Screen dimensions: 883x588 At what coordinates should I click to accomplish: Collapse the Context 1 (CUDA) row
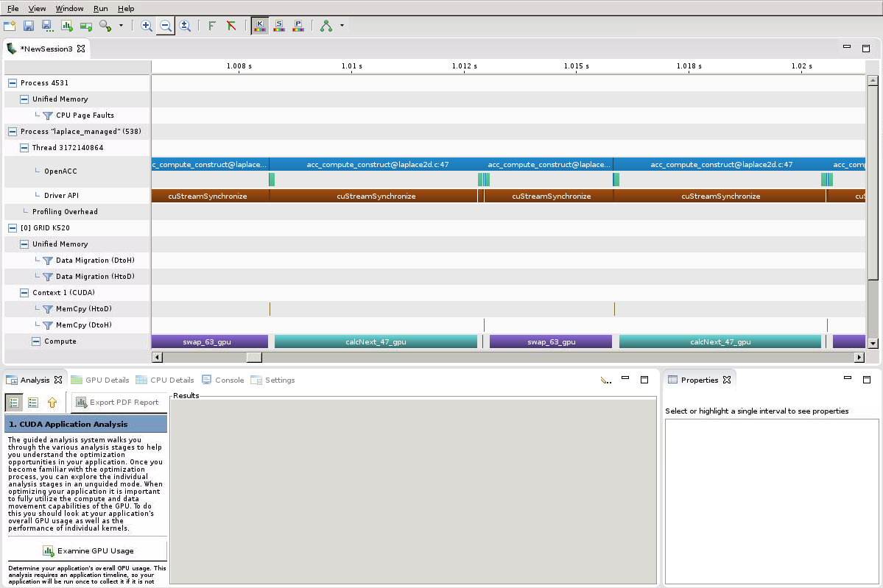[x=24, y=293]
